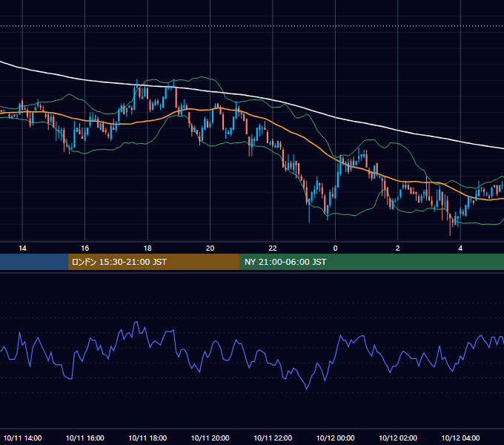Click the 10/12 02:00 date label
504x445 pixels.
click(398, 438)
